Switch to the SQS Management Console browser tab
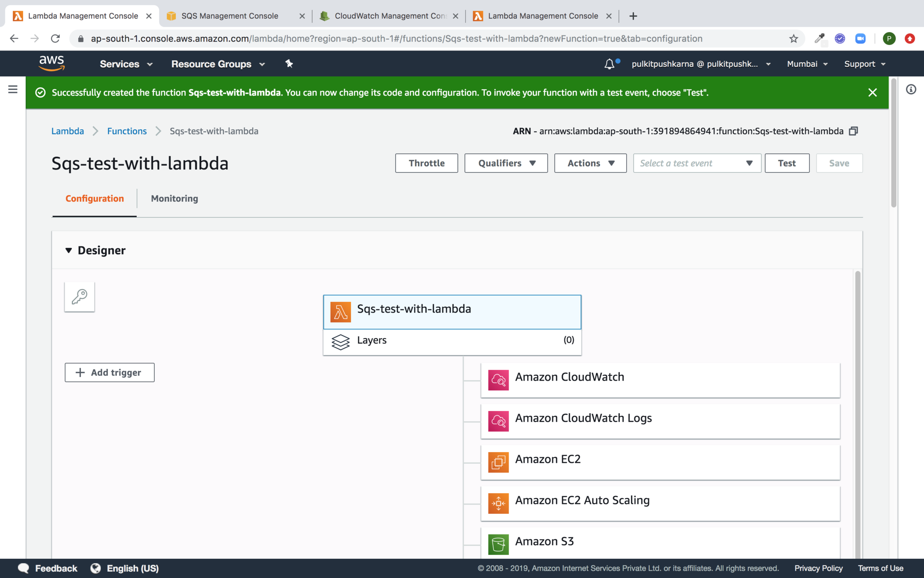Viewport: 924px width, 578px height. point(230,16)
